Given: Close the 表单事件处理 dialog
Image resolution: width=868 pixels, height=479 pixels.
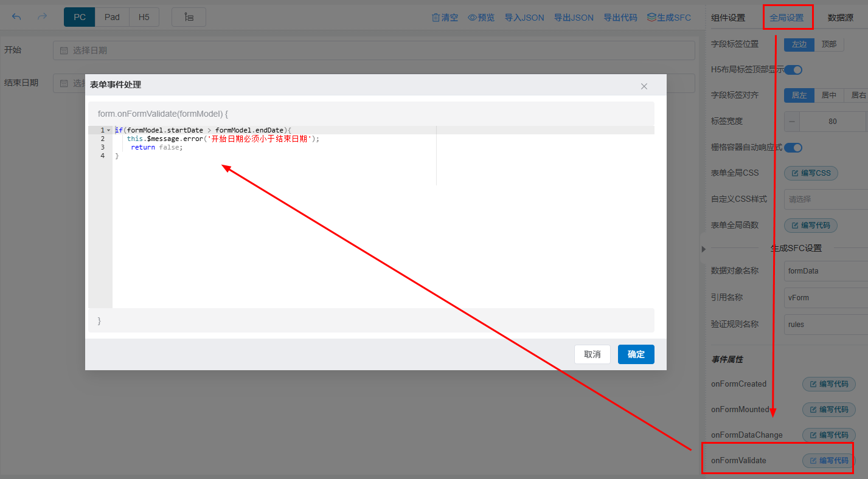Looking at the screenshot, I should [x=644, y=86].
